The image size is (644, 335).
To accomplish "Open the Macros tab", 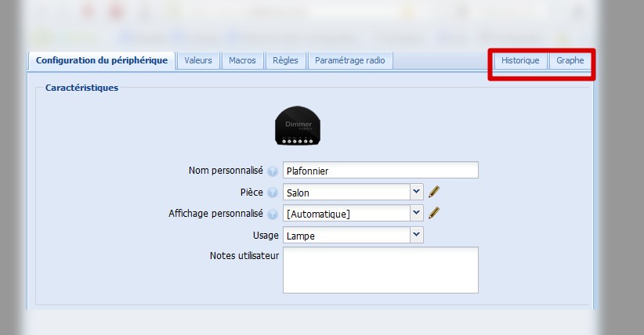I will click(242, 60).
